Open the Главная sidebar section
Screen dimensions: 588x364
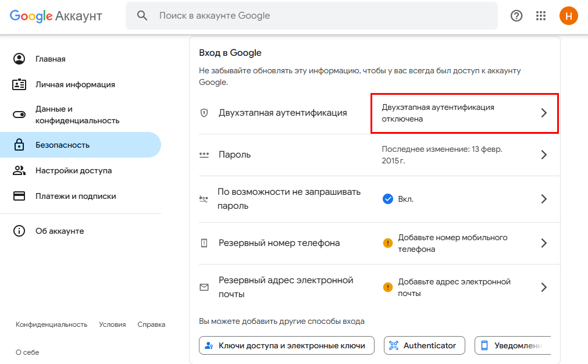click(50, 59)
